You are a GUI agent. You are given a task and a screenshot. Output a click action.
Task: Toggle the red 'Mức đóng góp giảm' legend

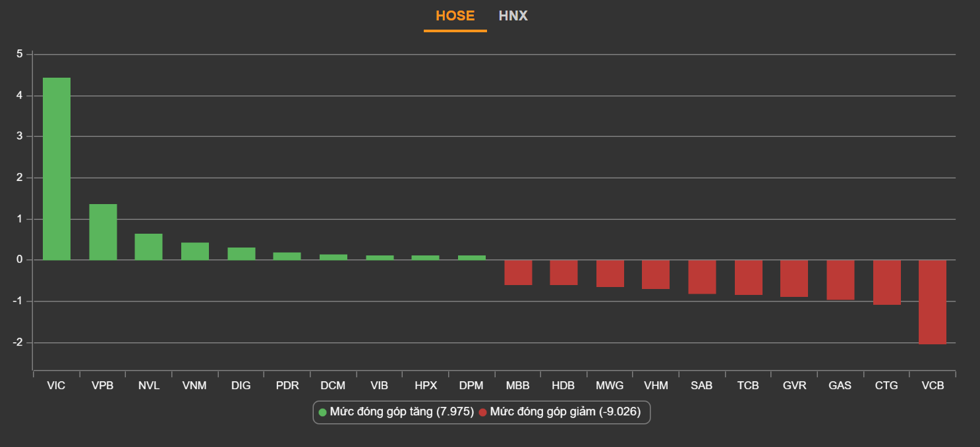(x=562, y=412)
